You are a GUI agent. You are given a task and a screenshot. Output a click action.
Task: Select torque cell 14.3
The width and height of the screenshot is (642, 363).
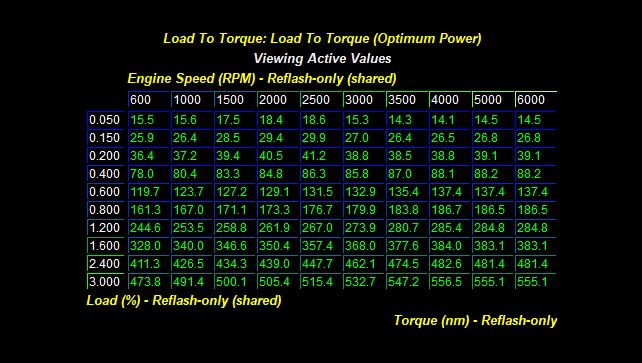tap(407, 119)
